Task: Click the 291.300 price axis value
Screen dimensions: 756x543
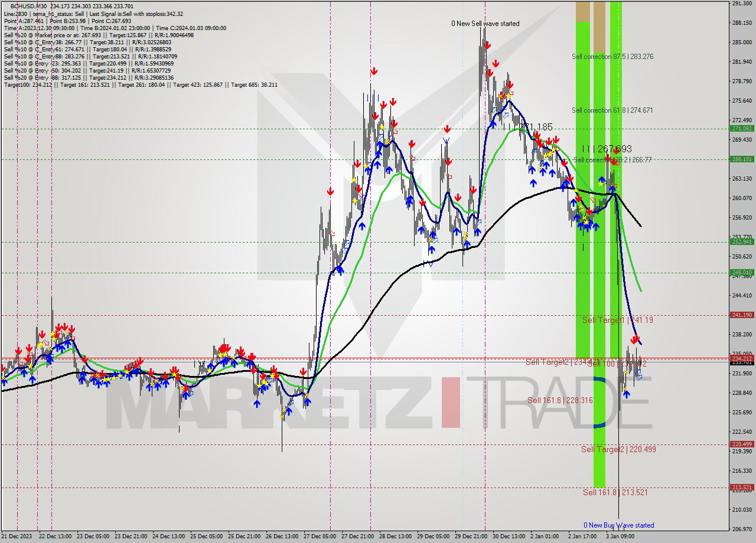Action: [742, 4]
